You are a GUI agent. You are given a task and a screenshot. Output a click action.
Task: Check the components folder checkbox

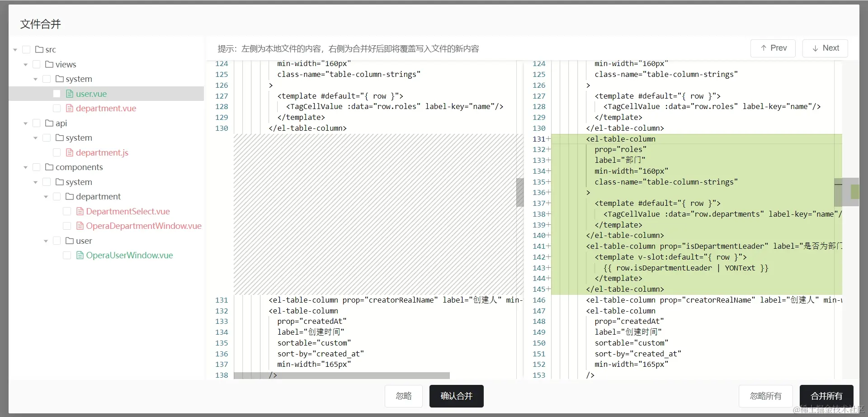click(37, 167)
